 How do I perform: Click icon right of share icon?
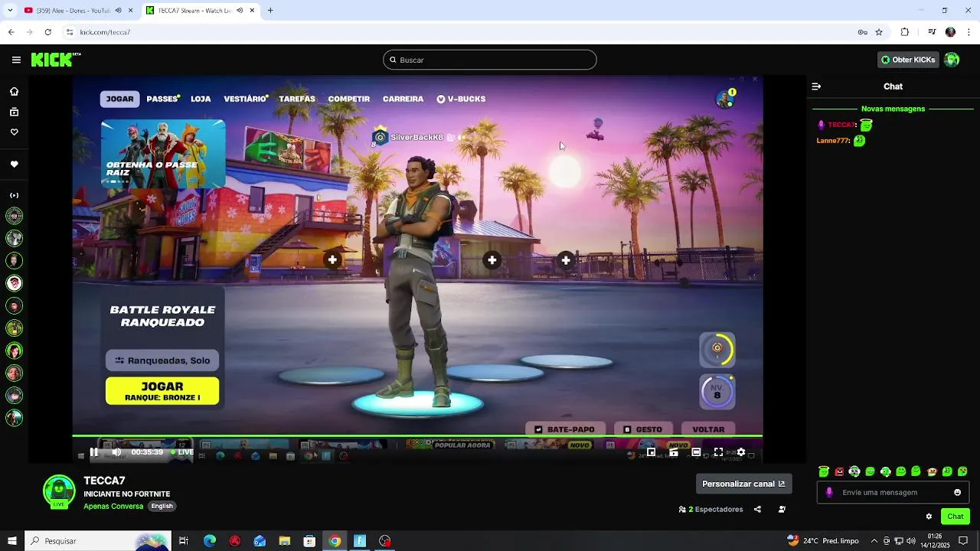782,509
